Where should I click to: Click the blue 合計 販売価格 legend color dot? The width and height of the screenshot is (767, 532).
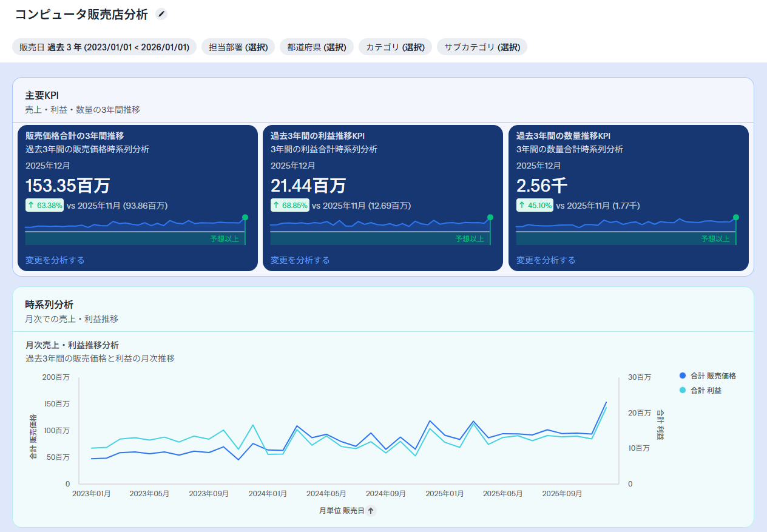click(x=683, y=376)
